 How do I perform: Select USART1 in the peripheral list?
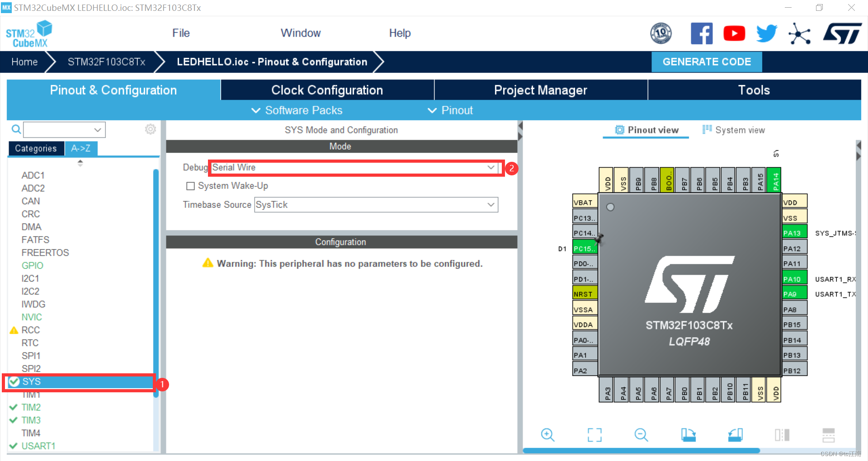click(38, 446)
